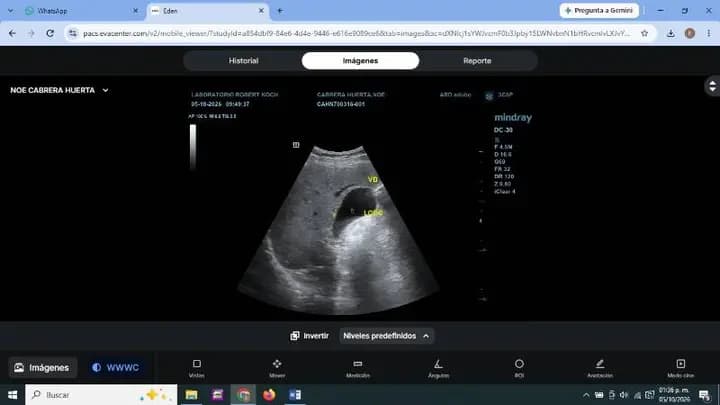Show hidden system tray icons

pyautogui.click(x=586, y=395)
